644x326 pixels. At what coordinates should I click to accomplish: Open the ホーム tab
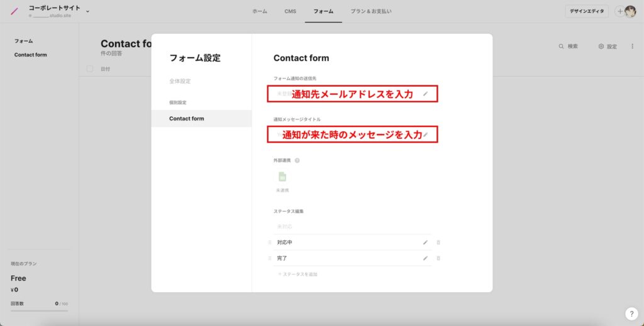(x=260, y=11)
